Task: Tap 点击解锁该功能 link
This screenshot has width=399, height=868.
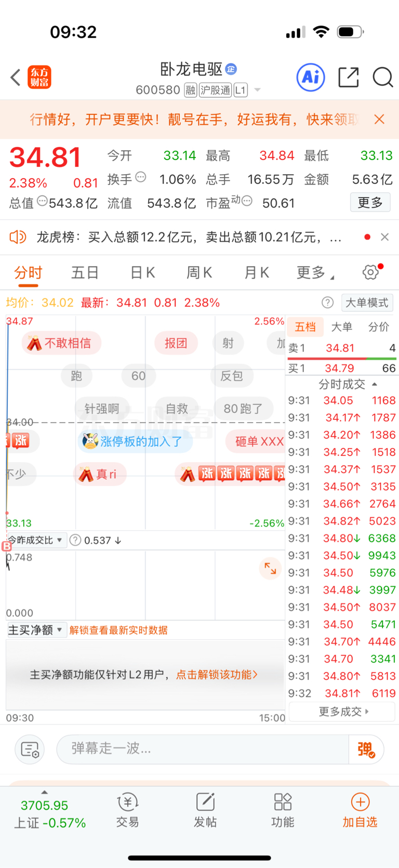Action: [217, 675]
